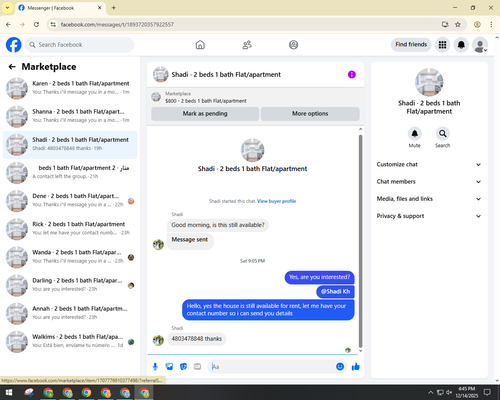This screenshot has height=400, width=500.
Task: Click the back arrow beside Marketplace
Action: [x=12, y=67]
